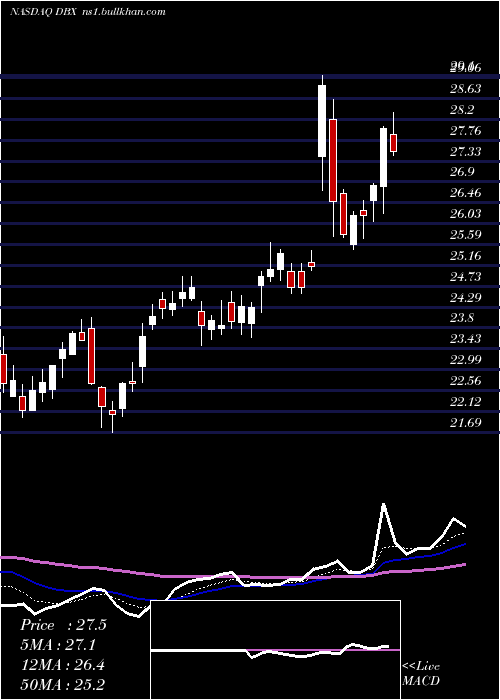
Task: Click the Price : 27.5 readout
Action: (63, 625)
